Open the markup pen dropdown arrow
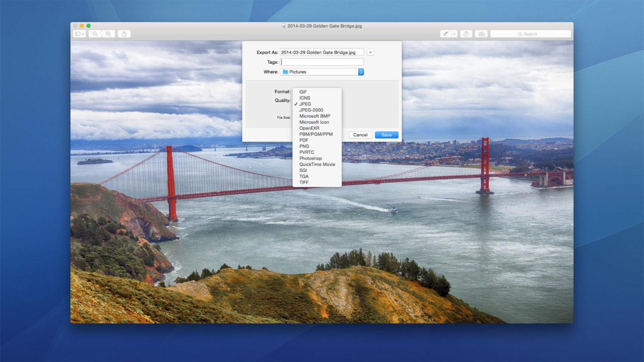 [x=454, y=34]
